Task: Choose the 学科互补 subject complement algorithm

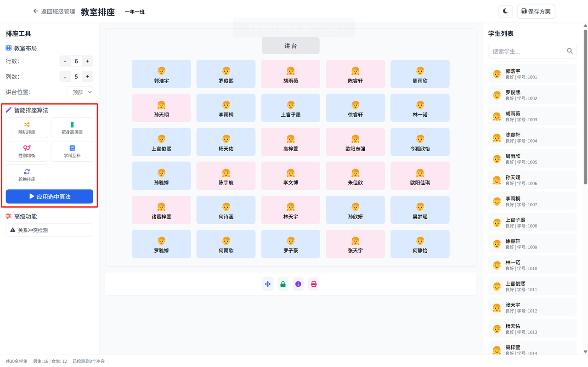Action: [x=72, y=151]
